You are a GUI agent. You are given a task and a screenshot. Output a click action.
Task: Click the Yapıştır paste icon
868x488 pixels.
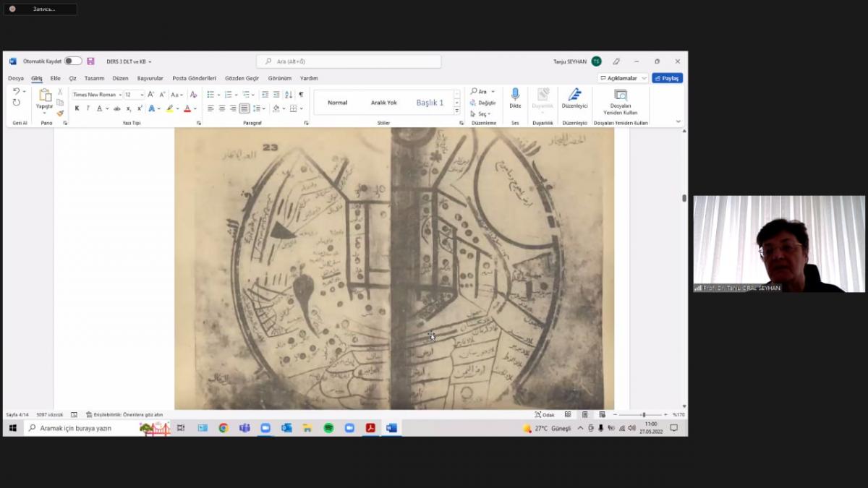pos(45,95)
